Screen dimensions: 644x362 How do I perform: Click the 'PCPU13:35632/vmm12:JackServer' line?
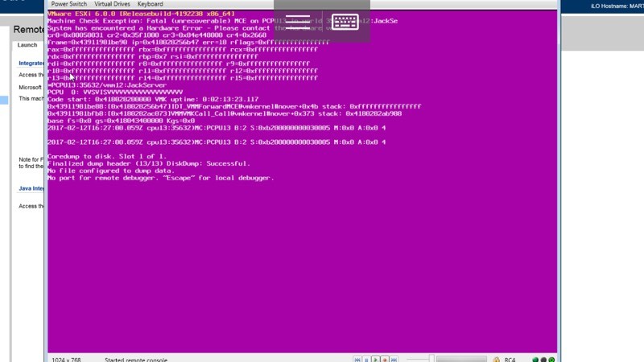pos(107,85)
